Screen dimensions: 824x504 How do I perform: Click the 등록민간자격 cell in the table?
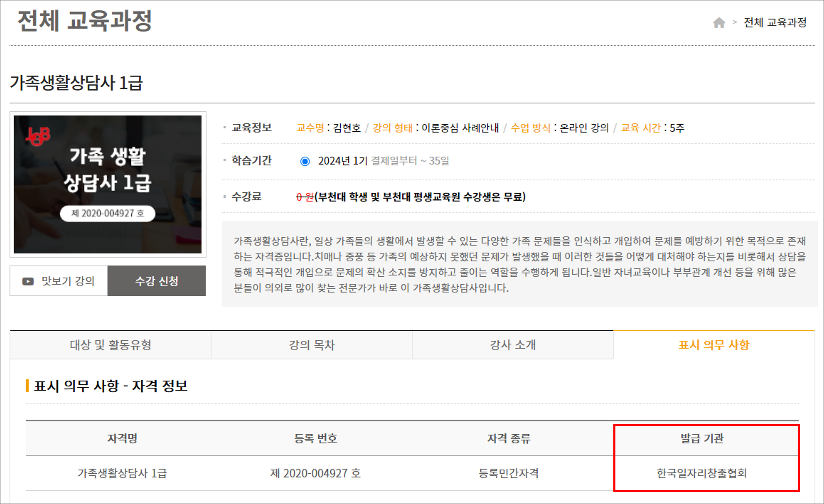coord(508,473)
